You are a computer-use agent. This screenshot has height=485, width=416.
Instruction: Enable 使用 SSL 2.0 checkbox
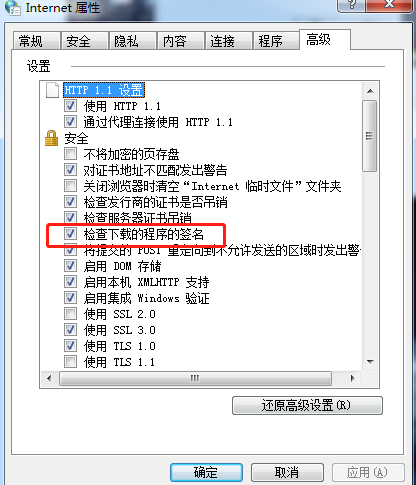click(x=70, y=314)
